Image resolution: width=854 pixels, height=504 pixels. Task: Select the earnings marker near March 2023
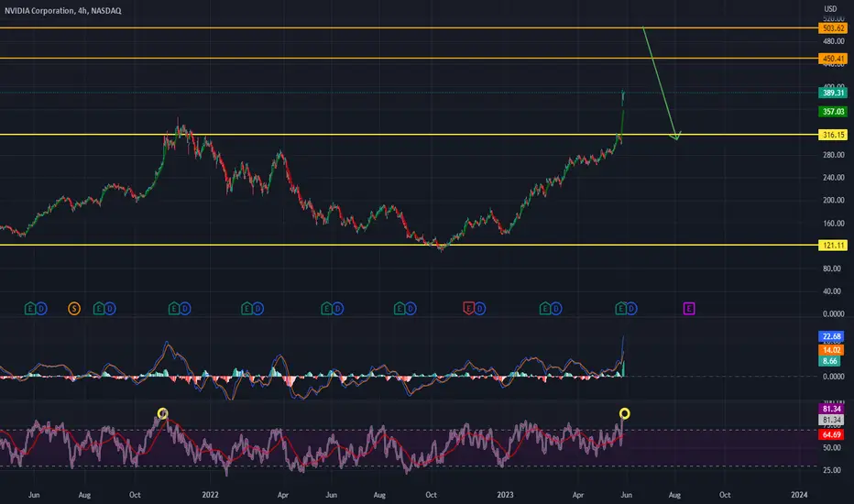coord(544,309)
